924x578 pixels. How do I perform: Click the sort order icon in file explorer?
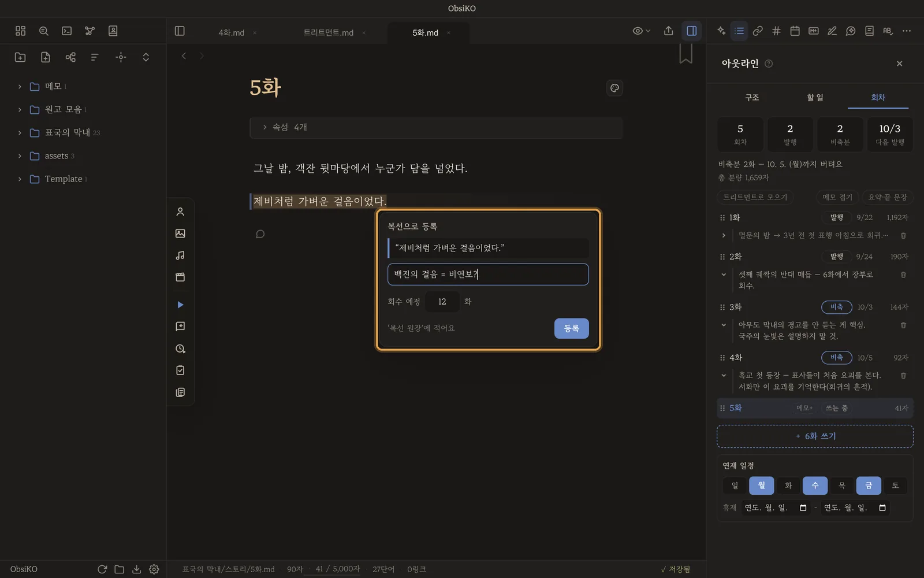point(95,57)
